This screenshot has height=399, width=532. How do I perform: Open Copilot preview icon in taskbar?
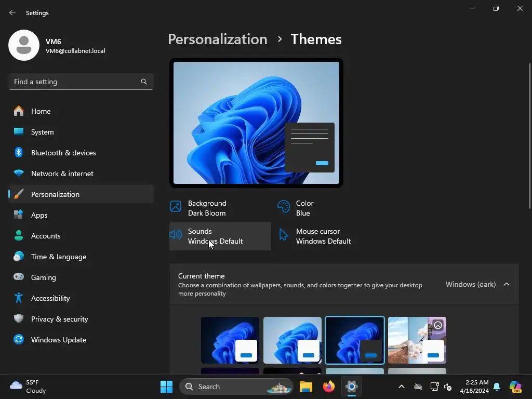click(515, 387)
